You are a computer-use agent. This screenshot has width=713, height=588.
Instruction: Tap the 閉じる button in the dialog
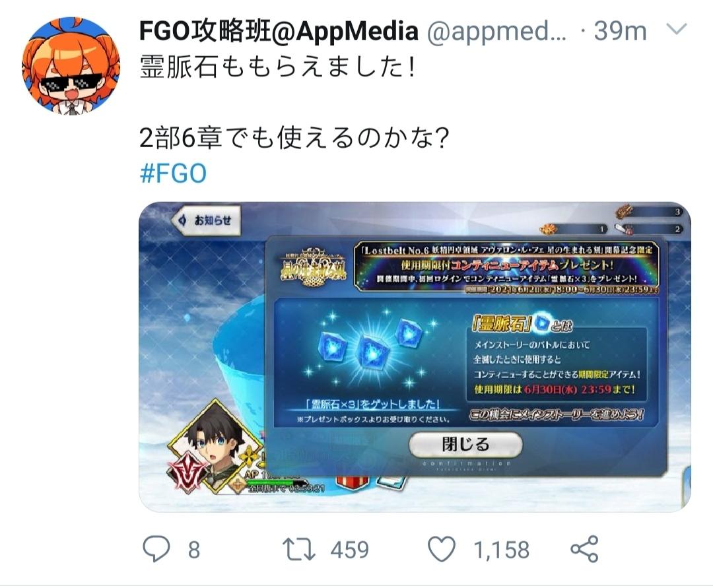click(465, 444)
